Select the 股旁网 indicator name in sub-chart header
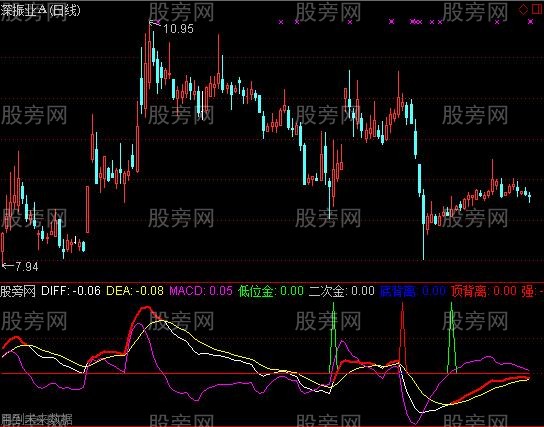This screenshot has width=544, height=427. tap(18, 291)
